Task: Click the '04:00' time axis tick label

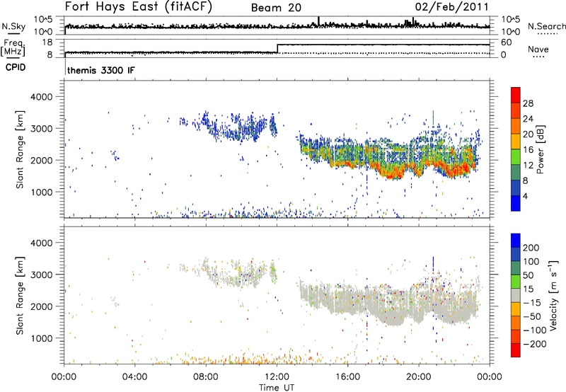Action: (135, 377)
